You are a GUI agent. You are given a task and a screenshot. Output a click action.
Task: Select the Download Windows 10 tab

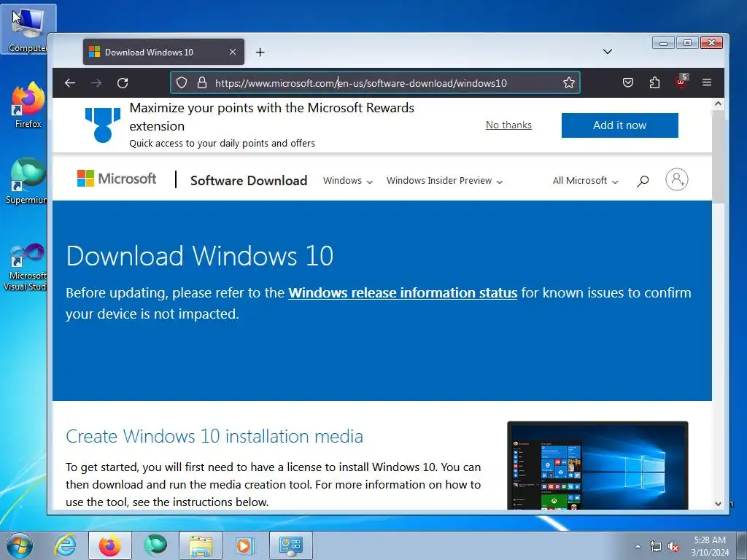pos(163,52)
